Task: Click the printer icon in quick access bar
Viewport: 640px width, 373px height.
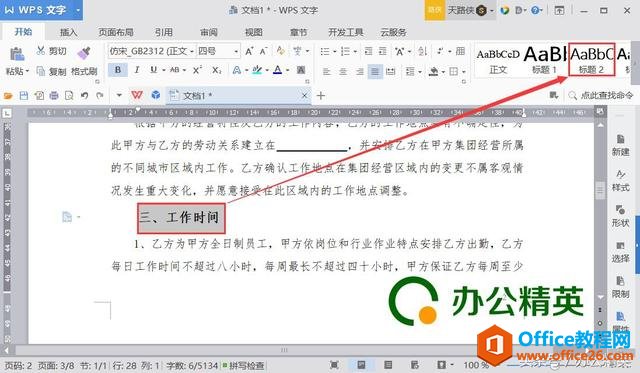Action: (x=54, y=96)
